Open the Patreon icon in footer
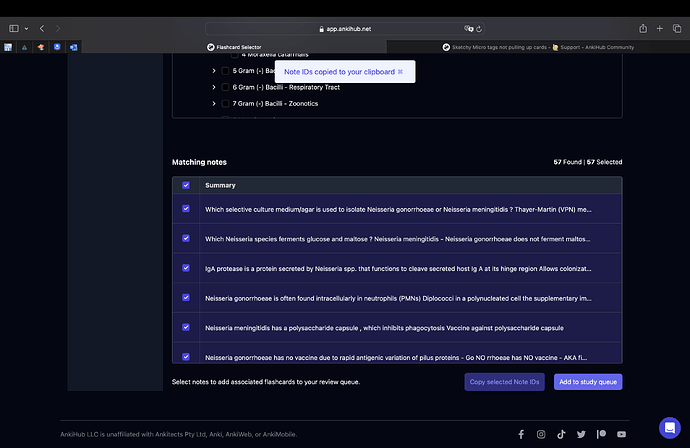The height and width of the screenshot is (448, 690). [x=601, y=434]
